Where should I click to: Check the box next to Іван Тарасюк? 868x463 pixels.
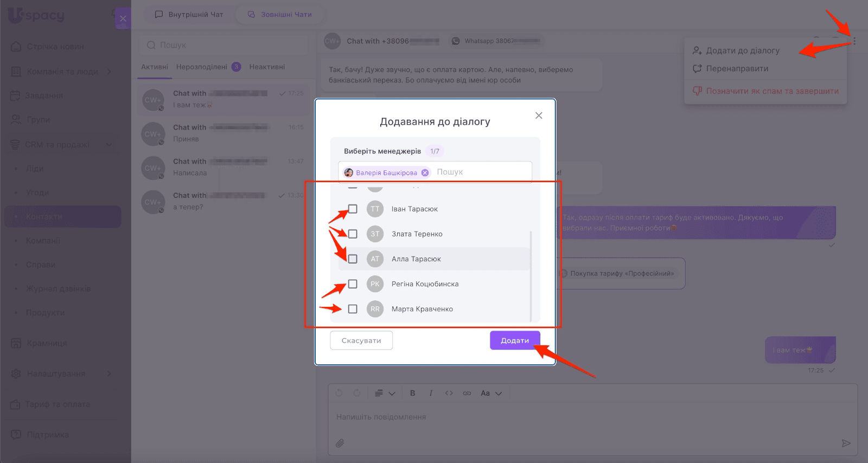[353, 209]
